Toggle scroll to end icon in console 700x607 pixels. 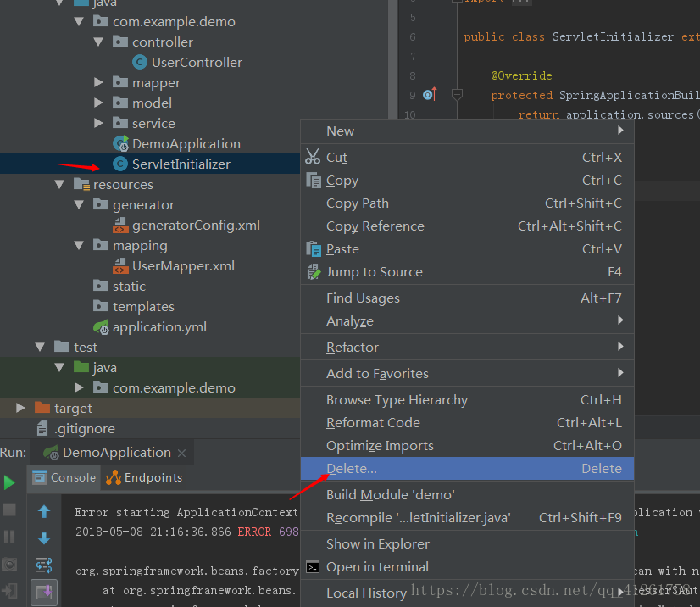coord(44,593)
